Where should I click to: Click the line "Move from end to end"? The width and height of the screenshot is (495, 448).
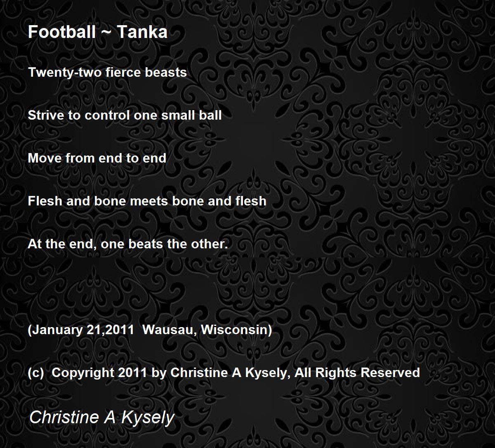pyautogui.click(x=97, y=158)
